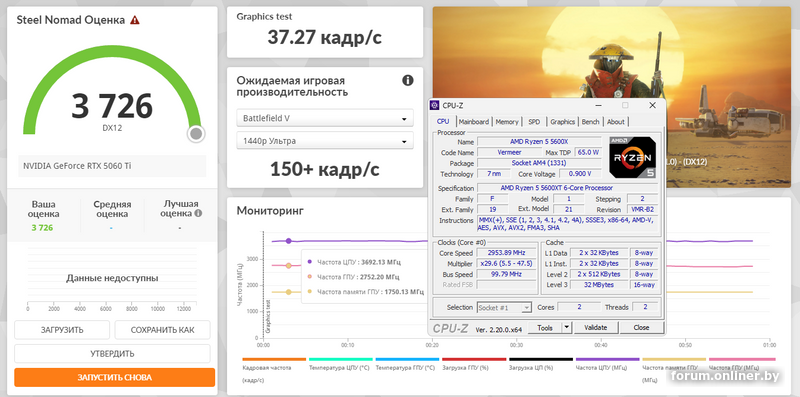Viewport: 800px width, 397px height.
Task: Click the Validate button in CPU-Z
Action: [596, 328]
